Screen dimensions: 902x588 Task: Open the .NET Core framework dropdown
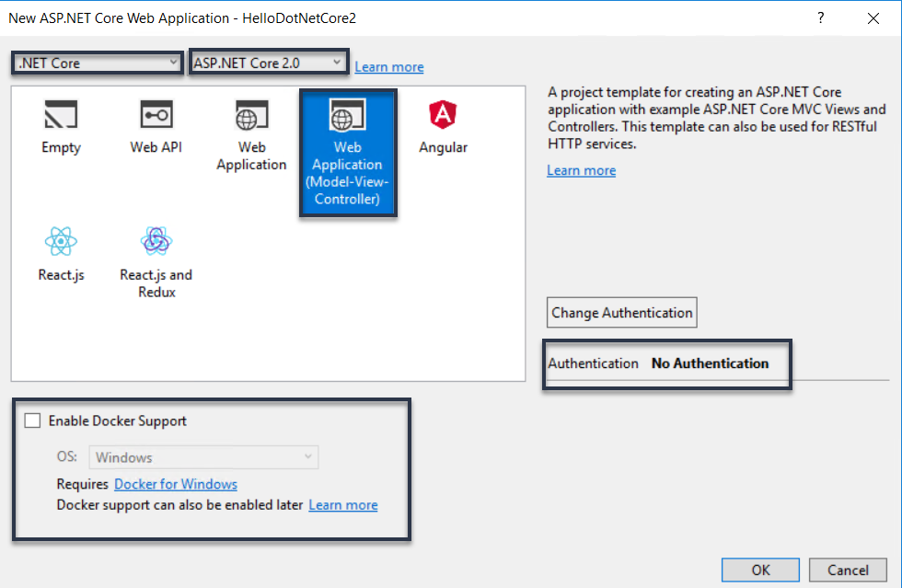pyautogui.click(x=98, y=63)
